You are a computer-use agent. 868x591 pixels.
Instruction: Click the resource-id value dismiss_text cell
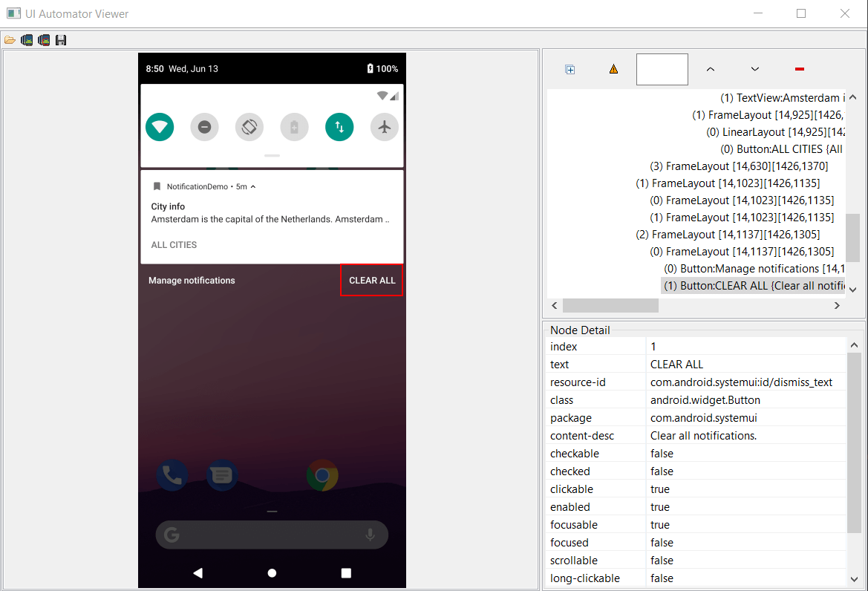point(746,382)
